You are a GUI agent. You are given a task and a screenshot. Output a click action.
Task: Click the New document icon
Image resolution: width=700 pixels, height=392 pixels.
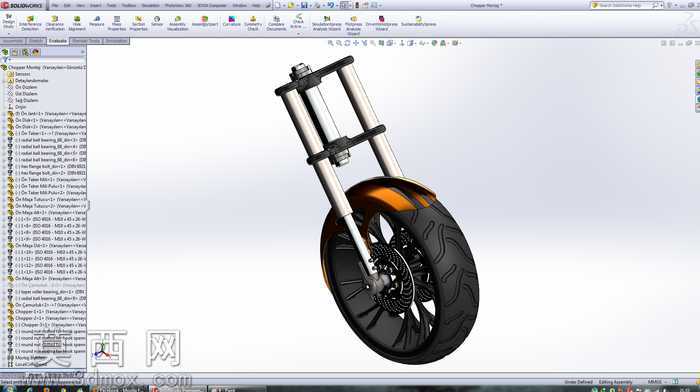pyautogui.click(x=278, y=5)
